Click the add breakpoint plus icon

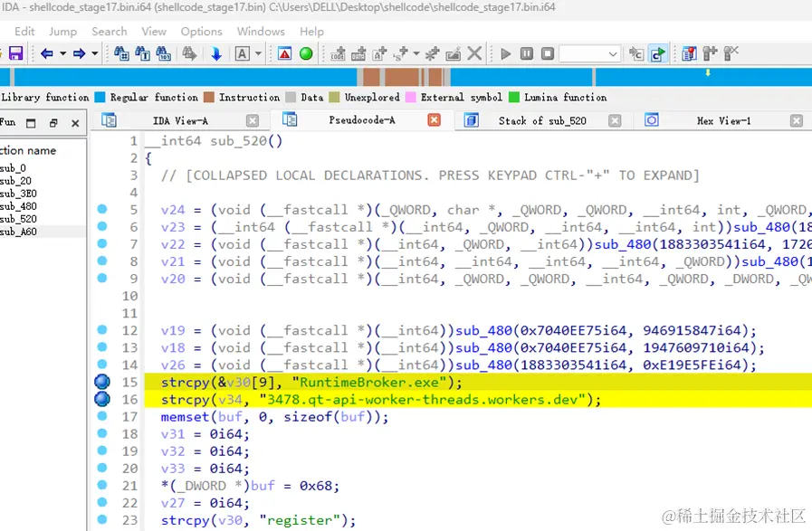click(x=710, y=52)
